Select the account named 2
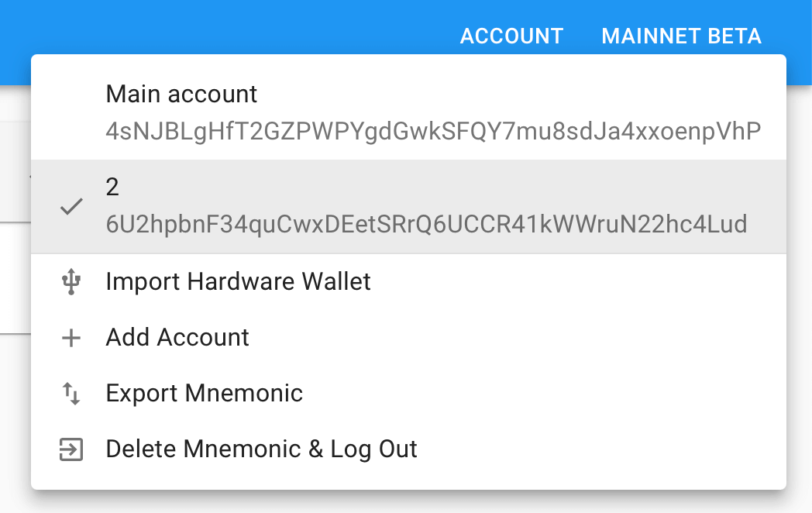This screenshot has height=513, width=812. tap(408, 206)
